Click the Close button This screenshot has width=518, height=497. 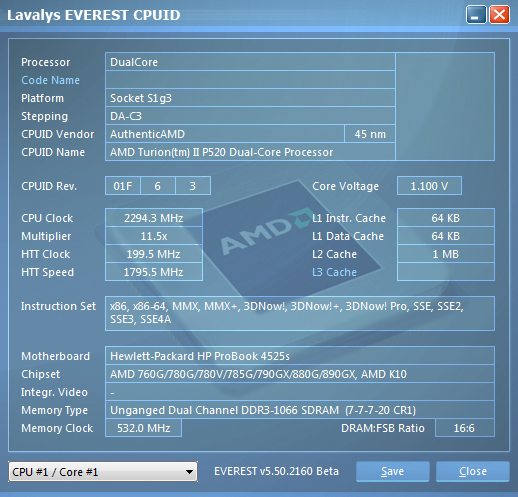tap(473, 471)
